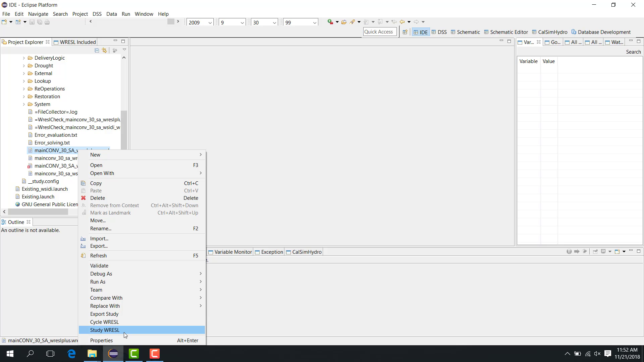644x362 pixels.
Task: Click the Eclipse icon on taskbar
Action: [113, 354]
